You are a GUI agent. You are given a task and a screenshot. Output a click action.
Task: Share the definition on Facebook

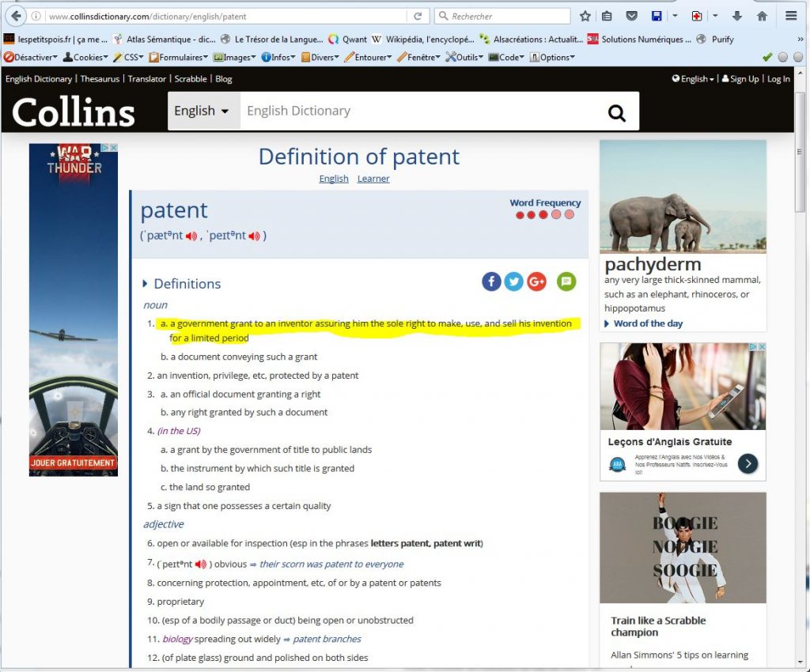pos(491,281)
